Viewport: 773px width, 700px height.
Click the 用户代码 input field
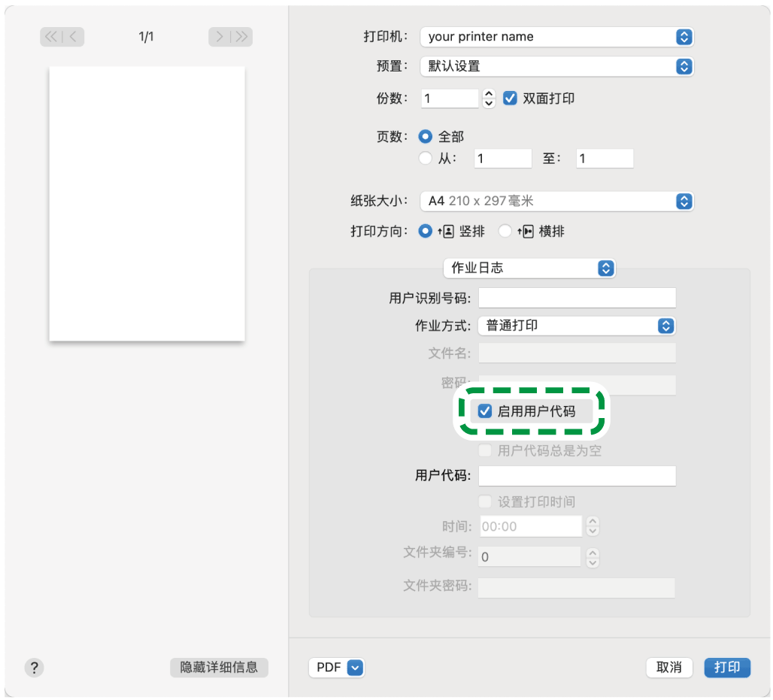(x=577, y=475)
